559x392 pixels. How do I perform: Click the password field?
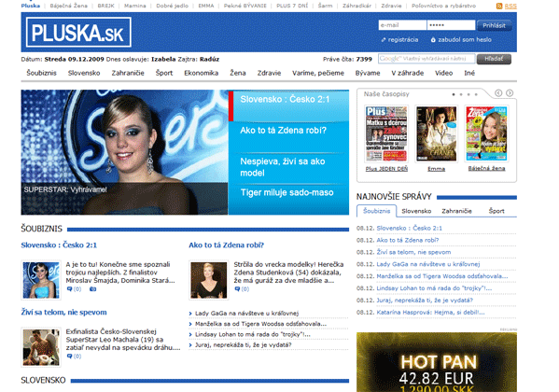[451, 25]
